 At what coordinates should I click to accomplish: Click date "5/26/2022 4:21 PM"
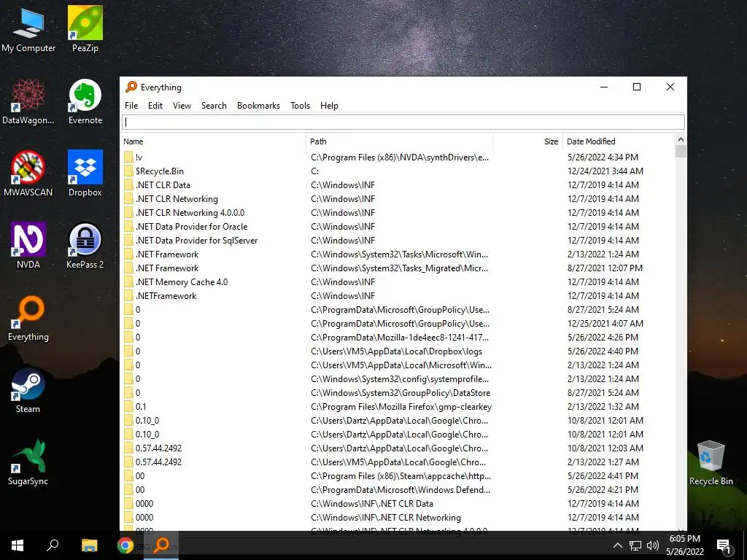click(x=603, y=489)
